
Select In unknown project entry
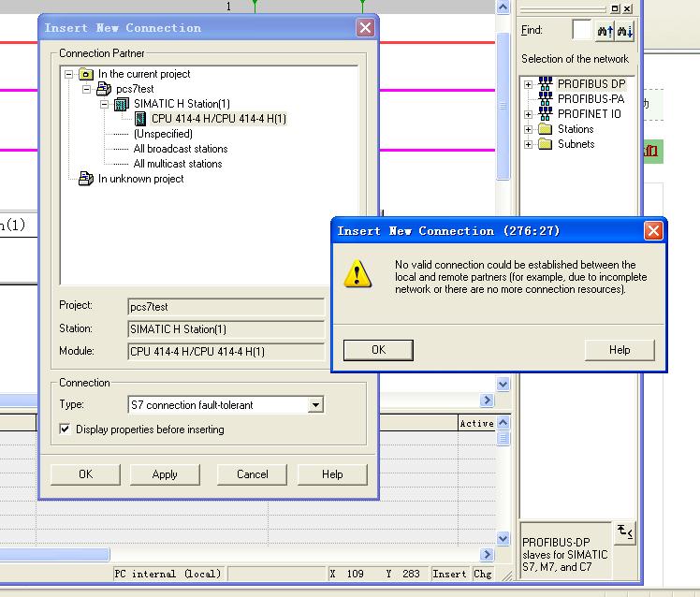[x=140, y=179]
